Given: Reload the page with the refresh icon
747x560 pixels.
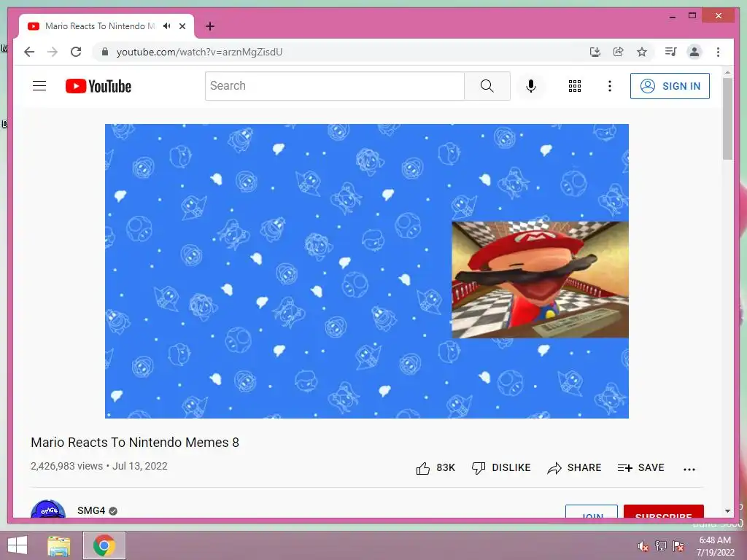Looking at the screenshot, I should pos(76,52).
